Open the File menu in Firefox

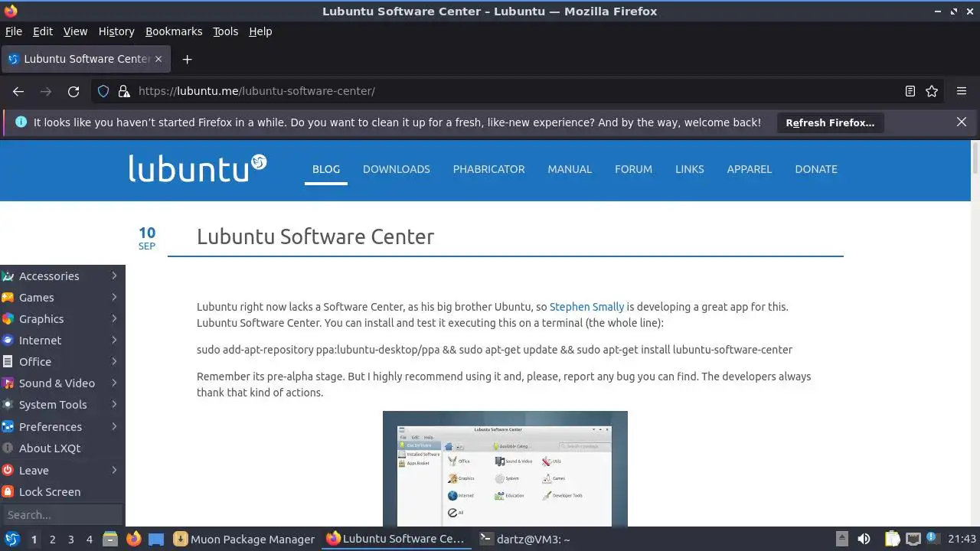14,31
